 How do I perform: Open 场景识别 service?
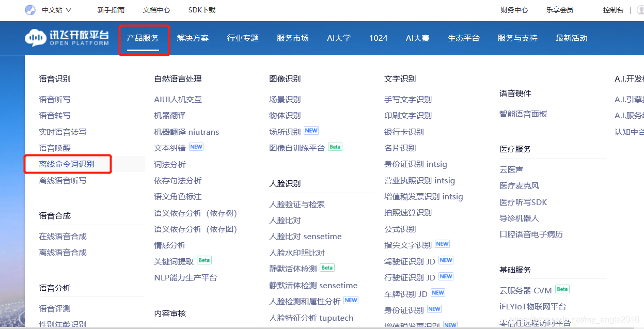[285, 99]
